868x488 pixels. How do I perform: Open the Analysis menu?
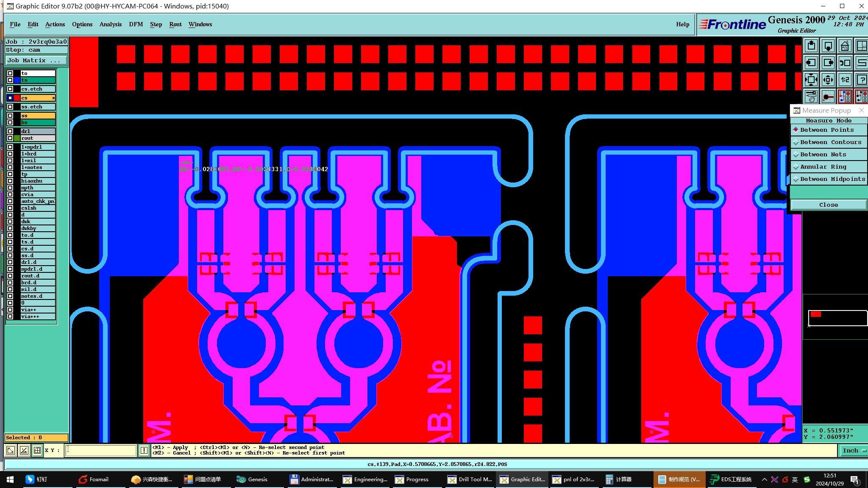click(110, 24)
